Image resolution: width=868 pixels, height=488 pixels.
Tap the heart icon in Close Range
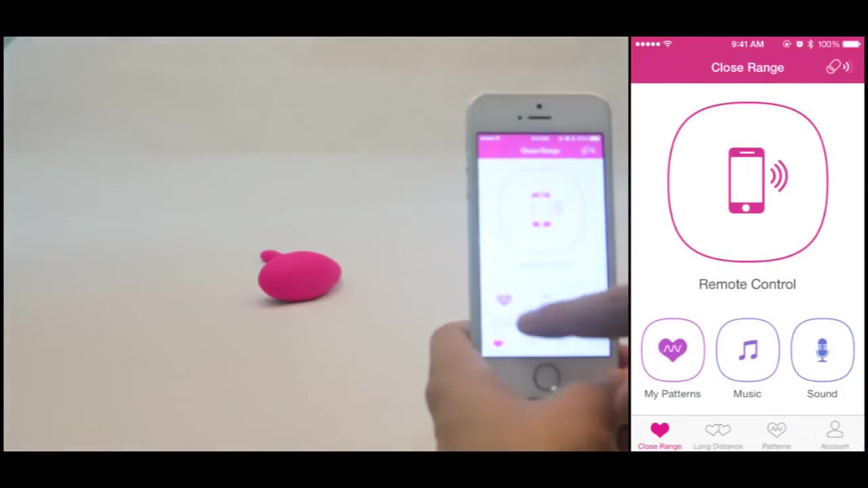point(659,429)
